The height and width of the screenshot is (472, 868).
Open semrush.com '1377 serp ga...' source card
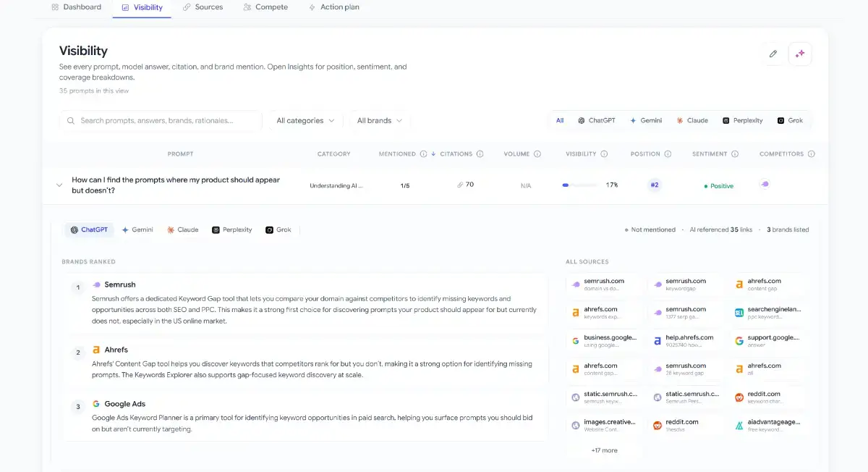[685, 313]
